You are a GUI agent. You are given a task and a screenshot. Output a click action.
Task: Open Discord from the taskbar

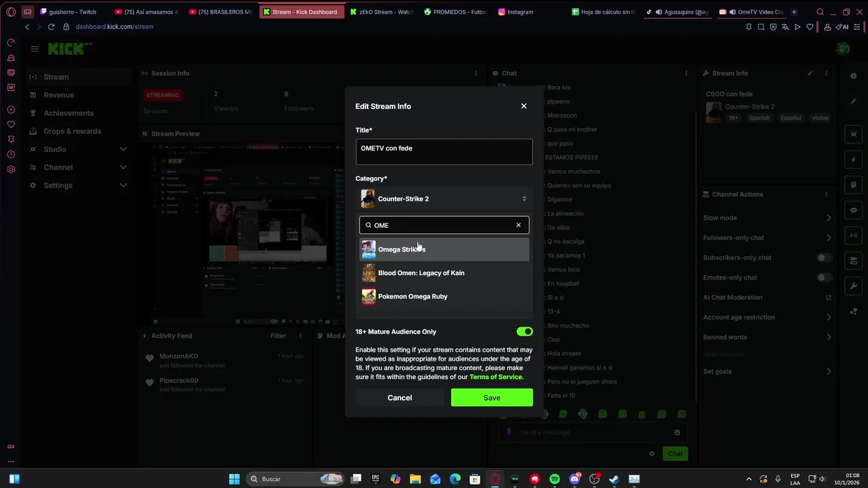(575, 479)
